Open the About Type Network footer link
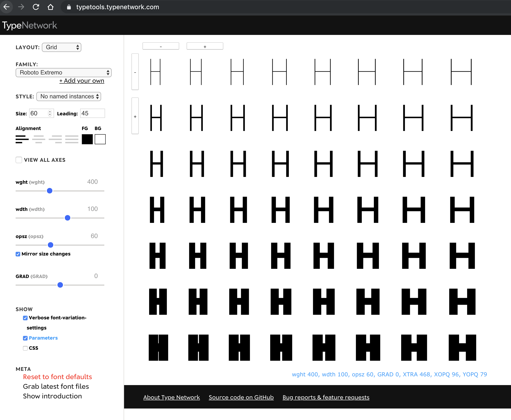The height and width of the screenshot is (420, 511). [x=171, y=397]
